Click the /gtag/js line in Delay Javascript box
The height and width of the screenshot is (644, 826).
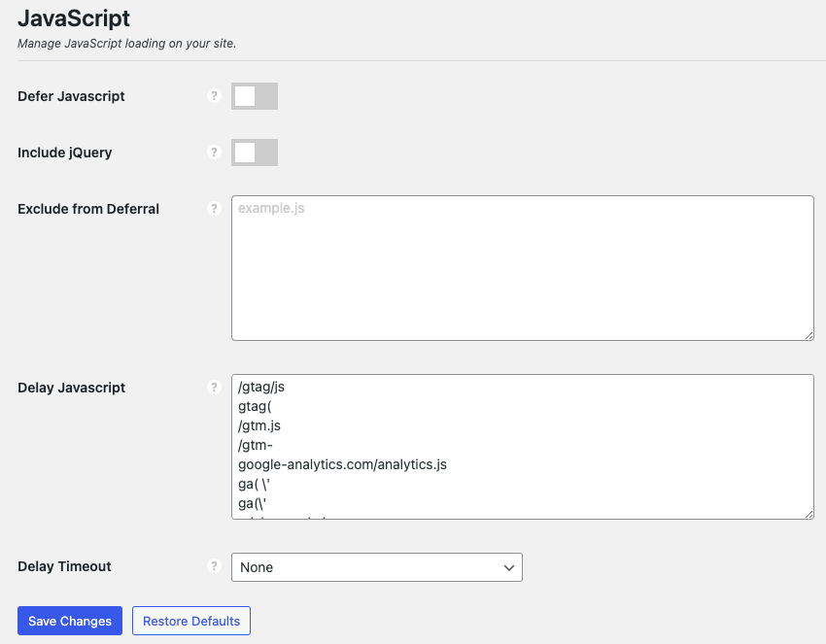click(261, 387)
